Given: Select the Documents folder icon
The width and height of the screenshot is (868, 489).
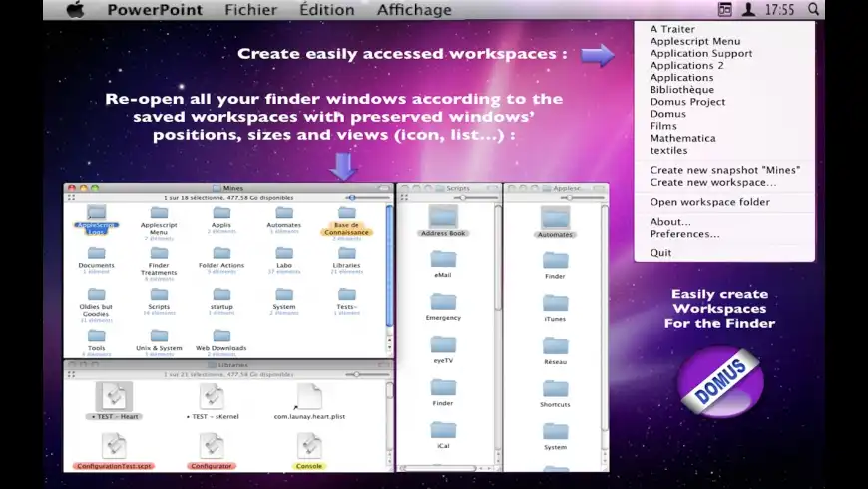Looking at the screenshot, I should coord(97,260).
